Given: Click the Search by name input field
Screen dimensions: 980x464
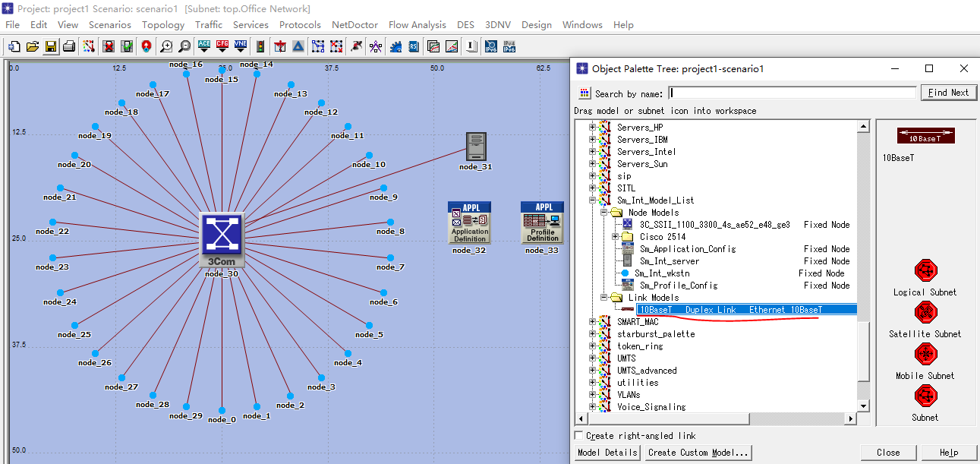Looking at the screenshot, I should coord(793,93).
